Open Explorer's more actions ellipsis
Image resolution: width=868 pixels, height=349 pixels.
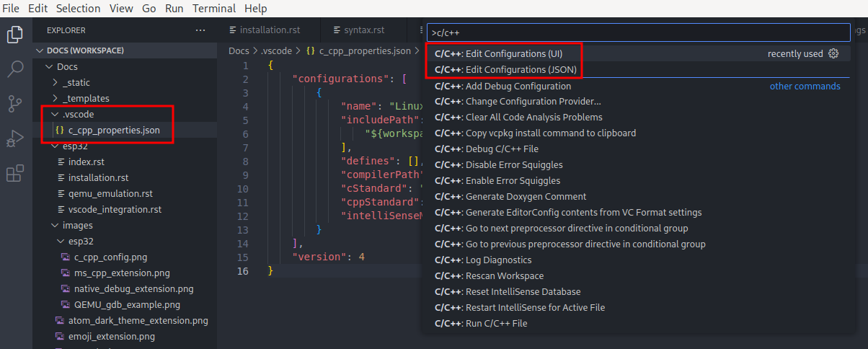coord(200,30)
